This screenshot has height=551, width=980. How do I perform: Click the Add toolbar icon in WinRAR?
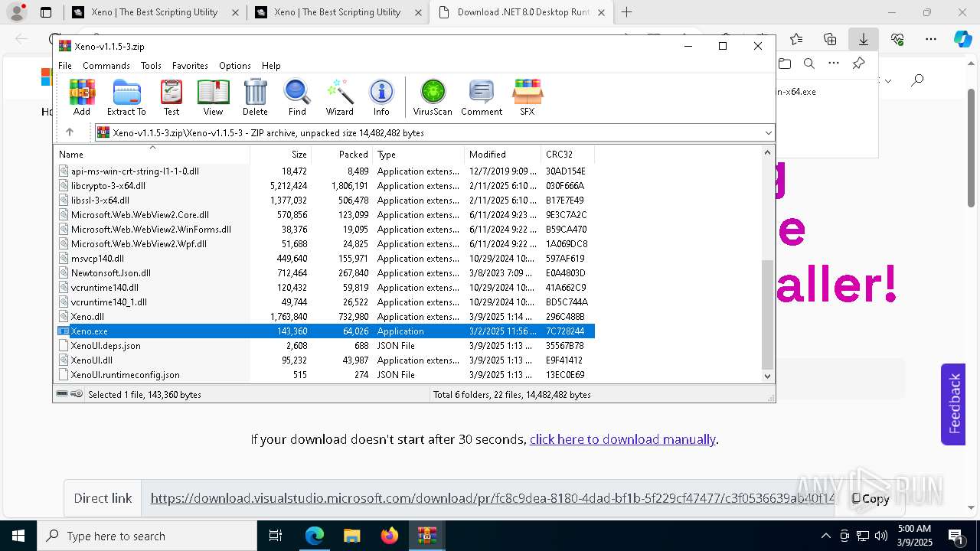82,97
